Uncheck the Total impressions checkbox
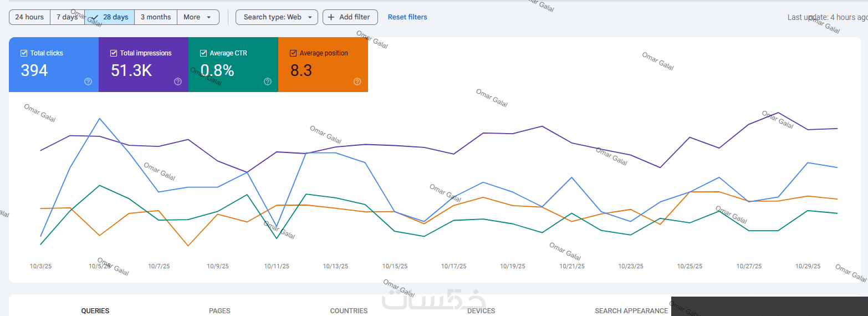868x316 pixels. point(114,53)
